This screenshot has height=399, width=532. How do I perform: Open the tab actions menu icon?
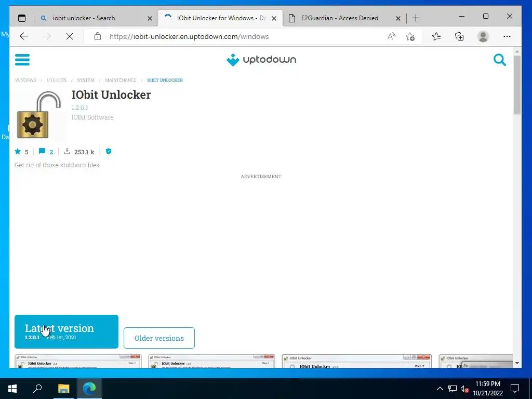tap(22, 18)
